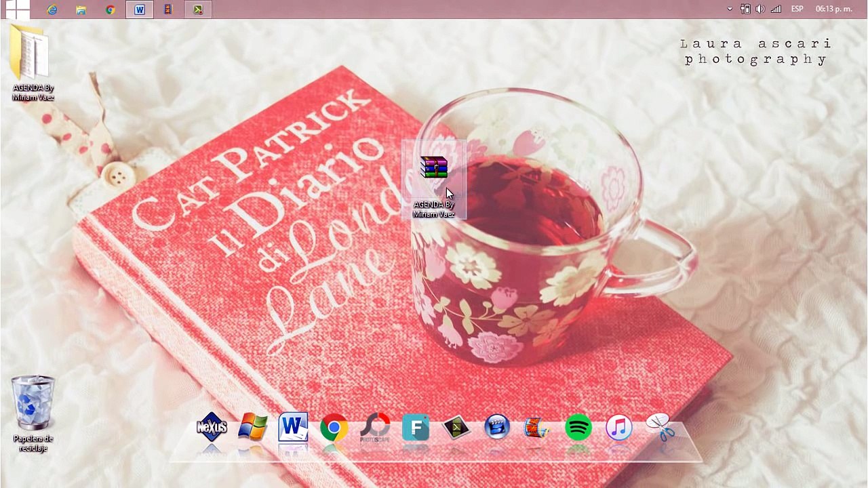Viewport: 868px width, 488px height.
Task: Open the Windows Start button
Action: pos(18,9)
